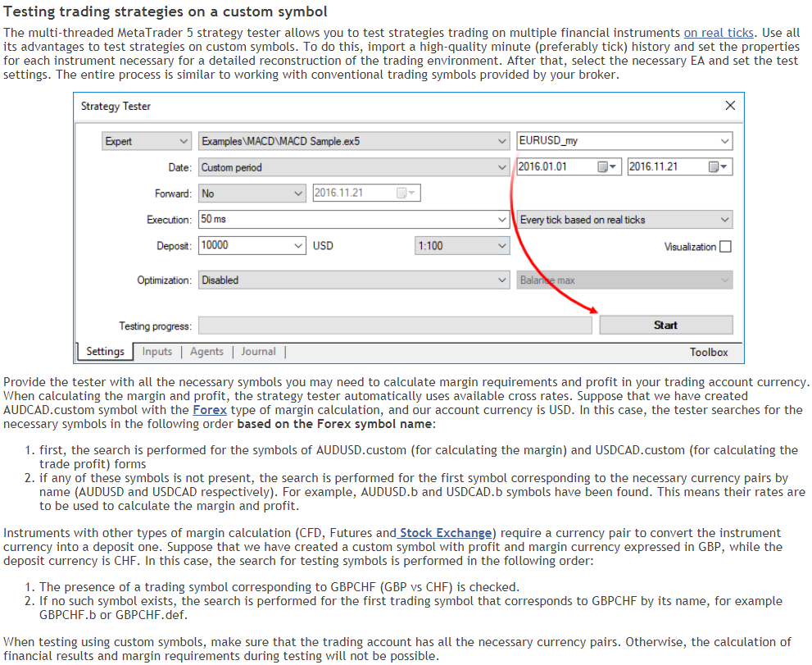This screenshot has height=665, width=812.
Task: Open the EURUSD_my symbol dropdown
Action: click(624, 140)
